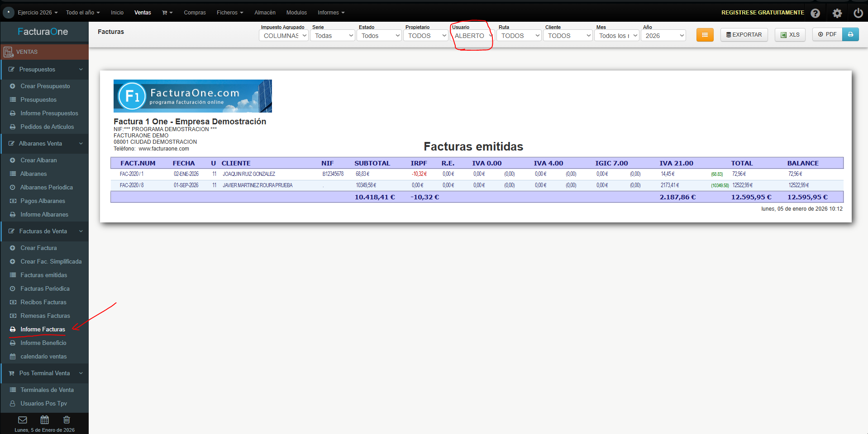
Task: Open Pedidos de Articulos in sidebar
Action: click(x=47, y=127)
